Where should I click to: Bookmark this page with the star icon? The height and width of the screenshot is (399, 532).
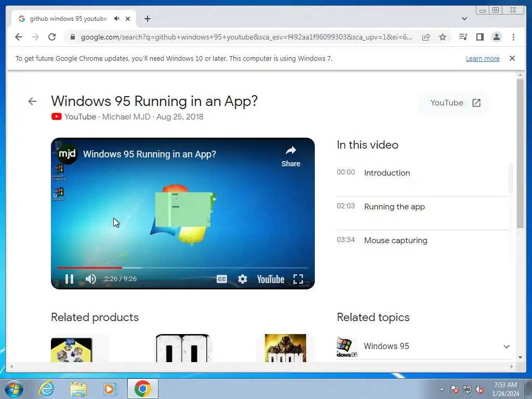(443, 37)
